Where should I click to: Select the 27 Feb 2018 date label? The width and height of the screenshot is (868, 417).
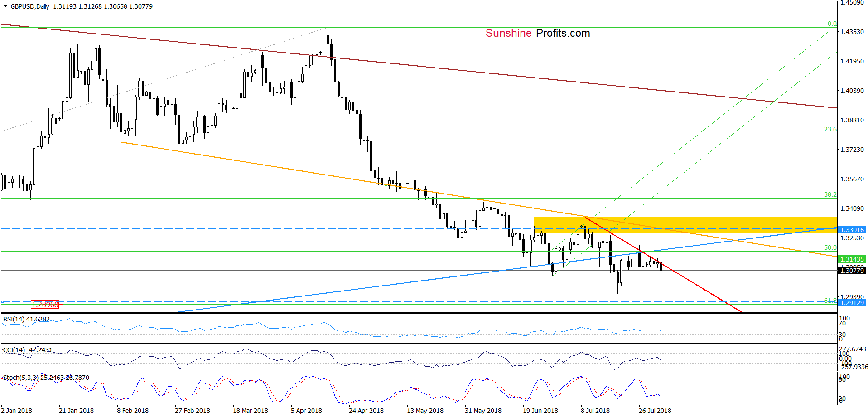coord(193,411)
